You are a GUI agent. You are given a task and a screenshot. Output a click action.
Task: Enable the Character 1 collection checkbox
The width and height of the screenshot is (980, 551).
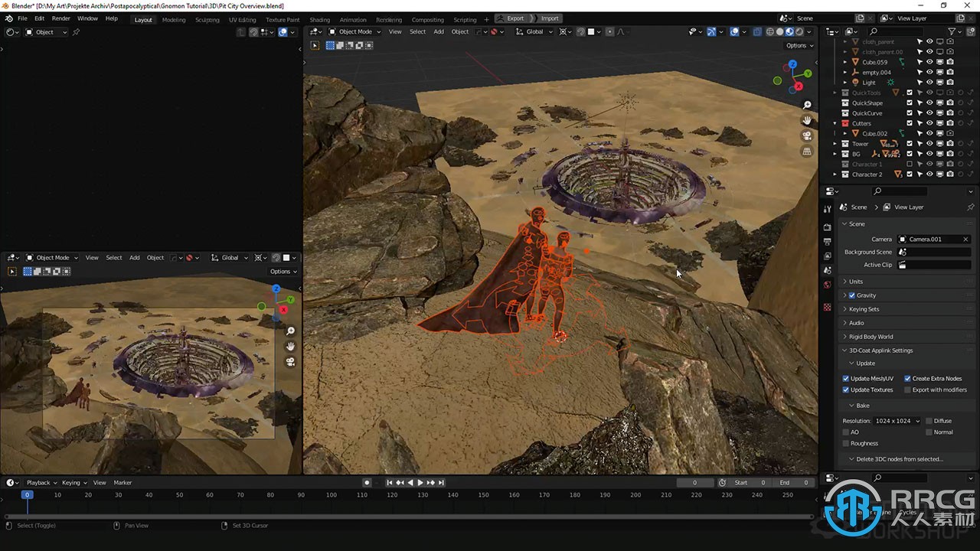pos(910,165)
